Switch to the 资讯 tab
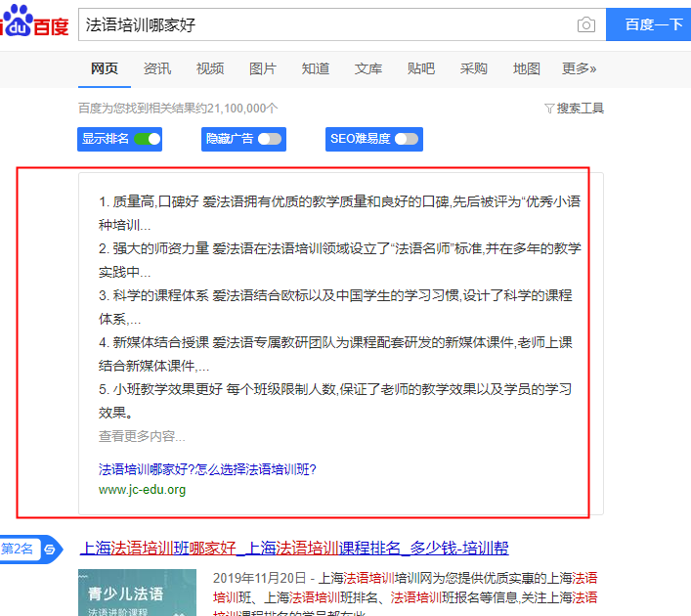Image resolution: width=691 pixels, height=616 pixels. pyautogui.click(x=157, y=68)
